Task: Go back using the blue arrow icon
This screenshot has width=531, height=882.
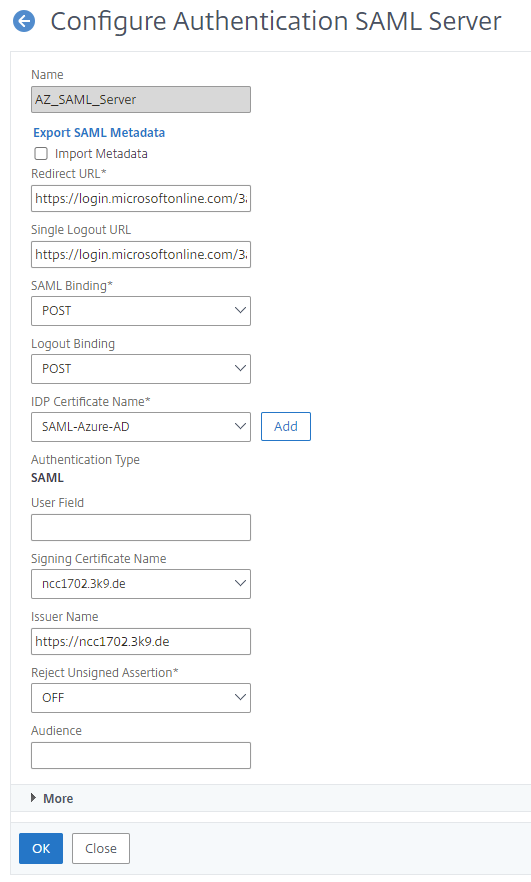Action: tap(24, 21)
